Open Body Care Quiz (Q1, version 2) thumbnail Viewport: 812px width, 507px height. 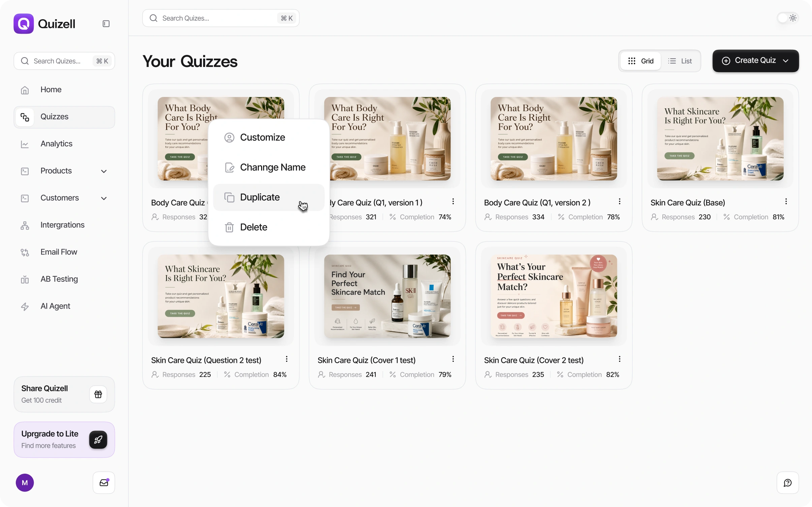pos(554,139)
